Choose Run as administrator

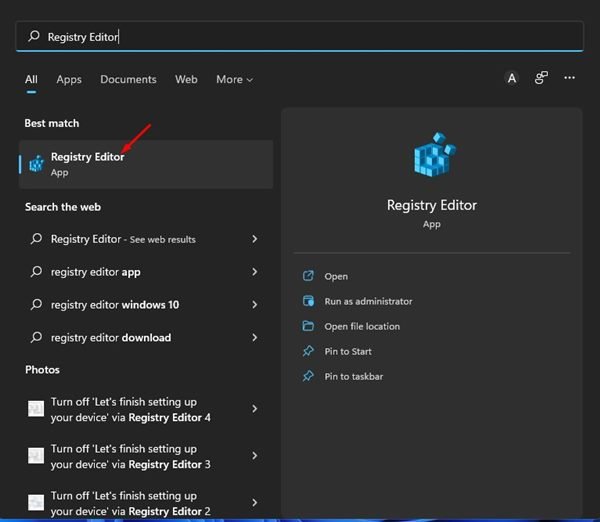click(368, 302)
